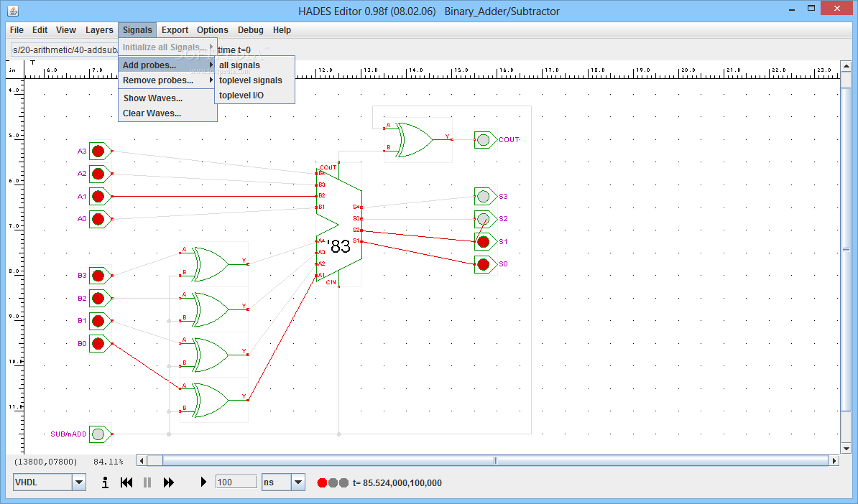Viewport: 858px width, 504px height.
Task: Click the S3 output indicator
Action: click(484, 196)
